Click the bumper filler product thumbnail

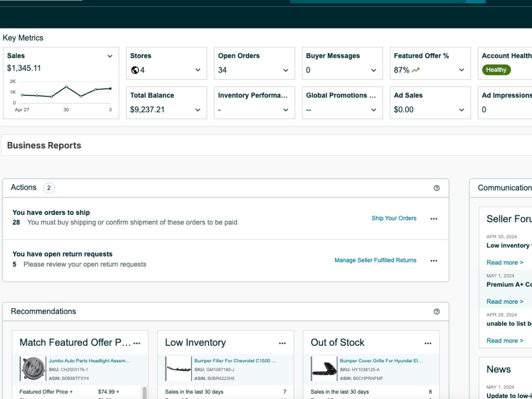click(179, 369)
